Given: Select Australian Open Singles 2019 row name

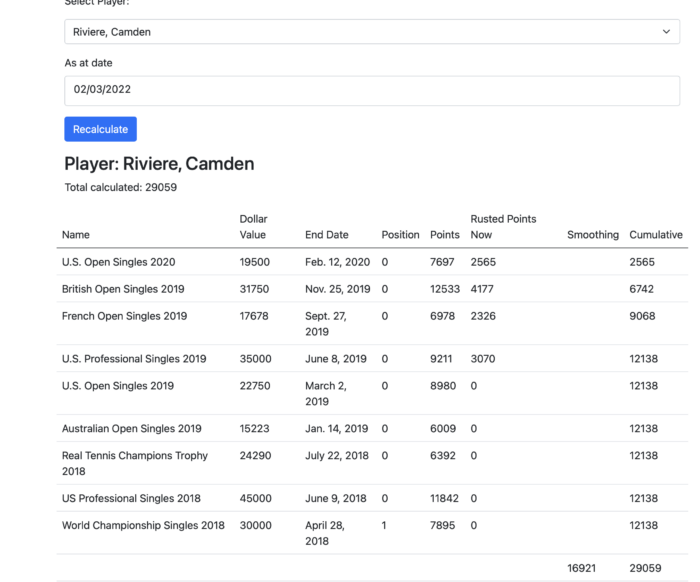Looking at the screenshot, I should (131, 429).
